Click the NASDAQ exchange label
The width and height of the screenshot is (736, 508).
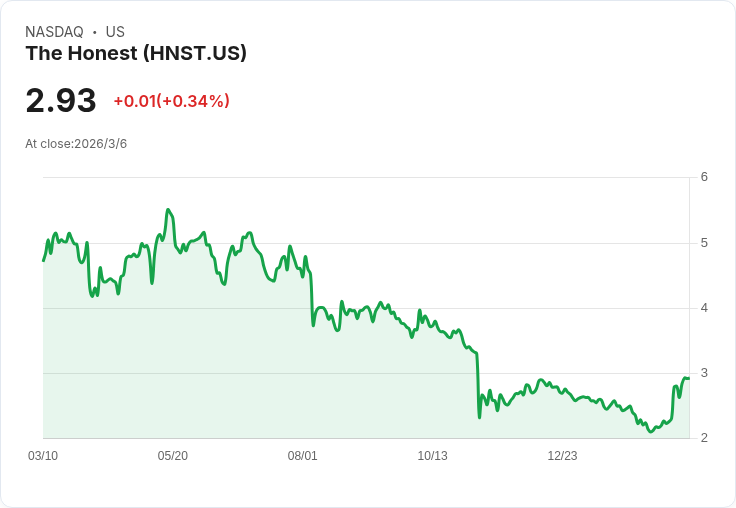click(54, 31)
